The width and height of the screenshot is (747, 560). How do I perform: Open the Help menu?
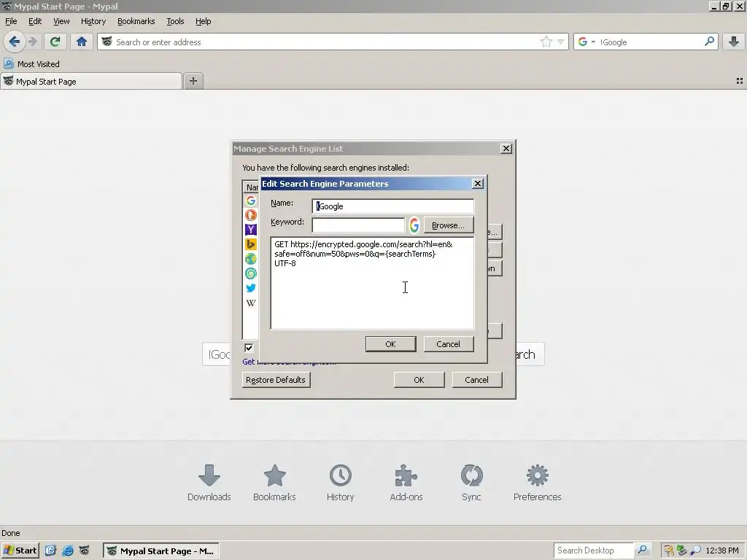click(203, 21)
